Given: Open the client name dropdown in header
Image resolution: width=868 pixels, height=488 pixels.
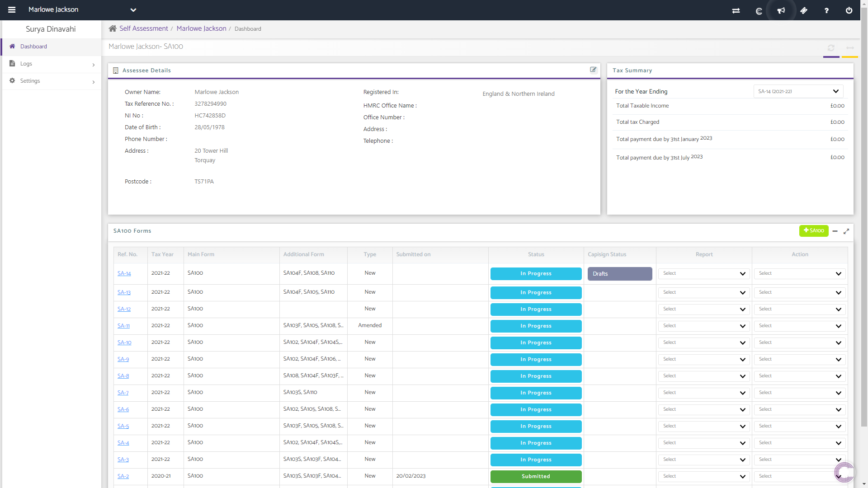Looking at the screenshot, I should pyautogui.click(x=133, y=10).
